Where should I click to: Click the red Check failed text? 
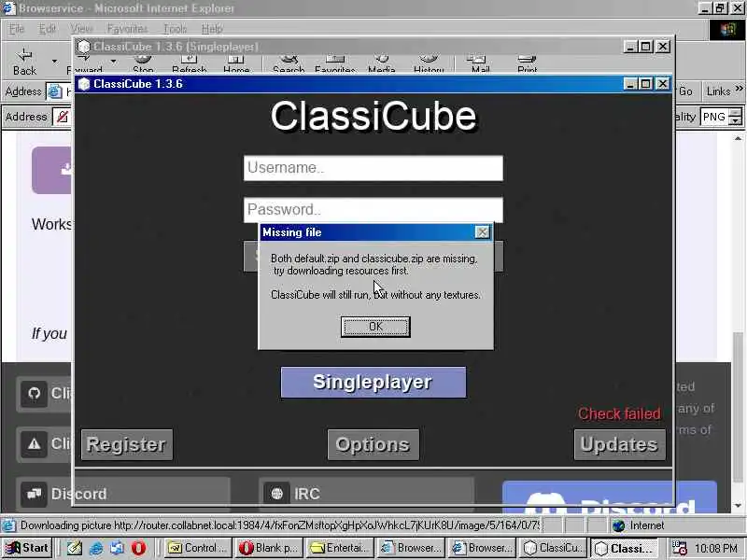(x=619, y=413)
